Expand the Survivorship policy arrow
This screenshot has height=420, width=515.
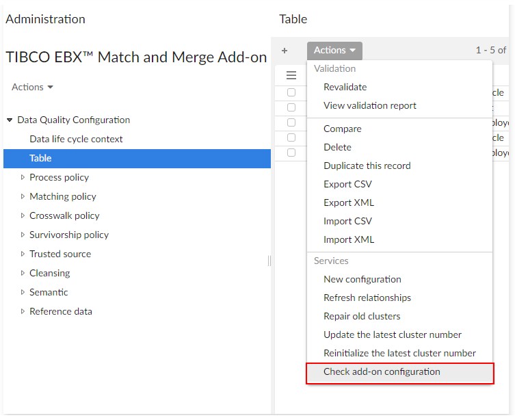(x=23, y=235)
